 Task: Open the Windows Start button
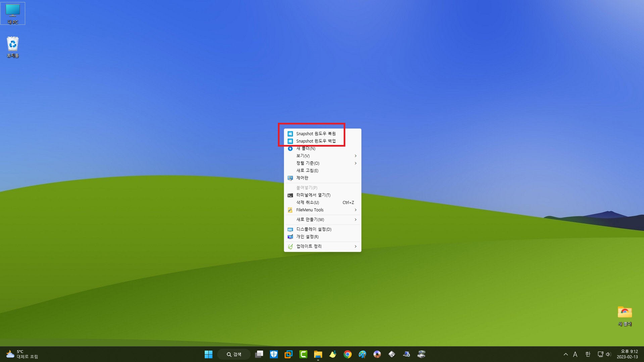click(208, 354)
